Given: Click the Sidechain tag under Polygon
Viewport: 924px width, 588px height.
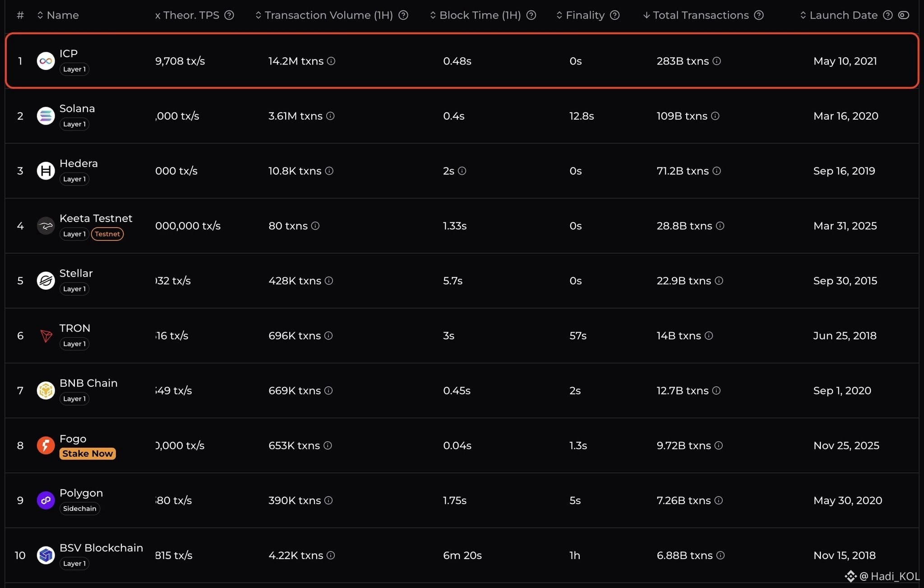Looking at the screenshot, I should [x=79, y=509].
